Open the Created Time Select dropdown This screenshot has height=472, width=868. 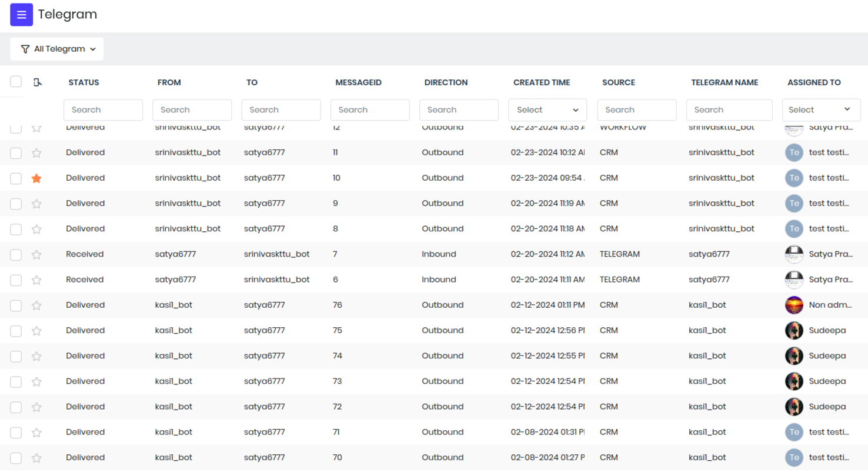coord(547,110)
